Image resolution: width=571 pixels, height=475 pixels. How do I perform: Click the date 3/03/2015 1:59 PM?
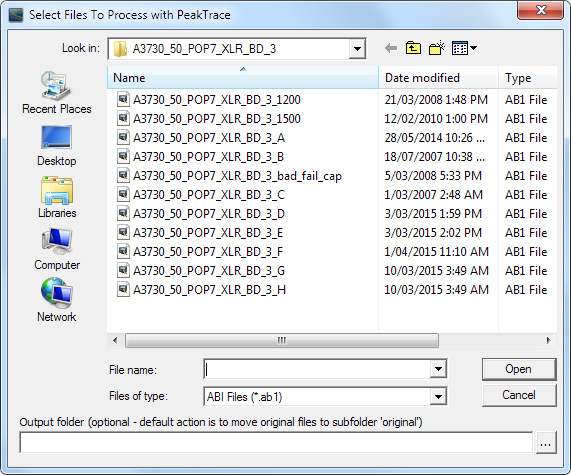(433, 213)
